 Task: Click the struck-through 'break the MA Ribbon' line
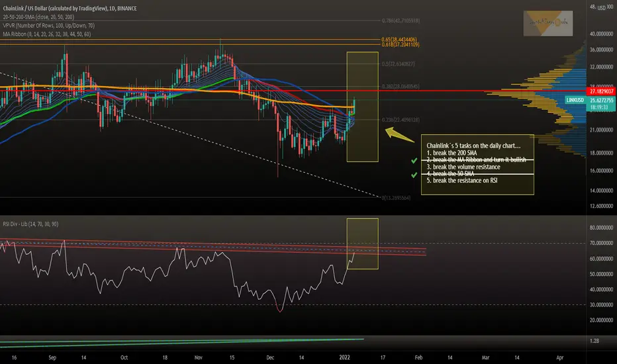476,159
